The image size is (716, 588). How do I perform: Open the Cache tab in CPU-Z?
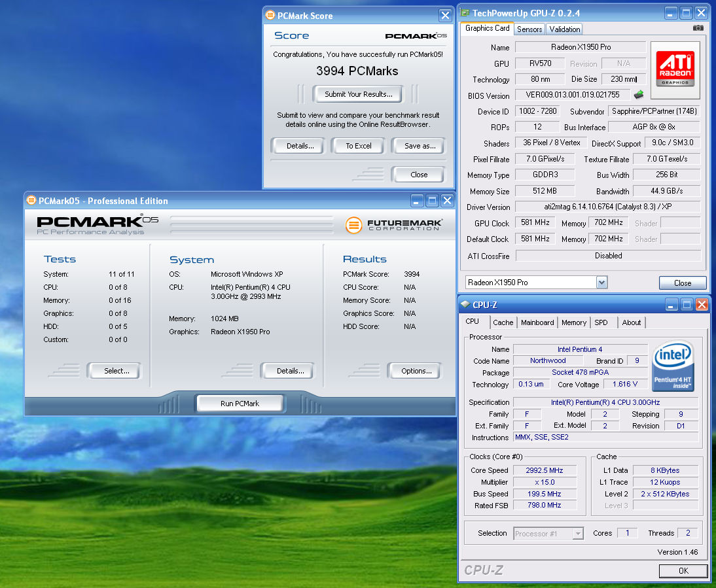[503, 322]
